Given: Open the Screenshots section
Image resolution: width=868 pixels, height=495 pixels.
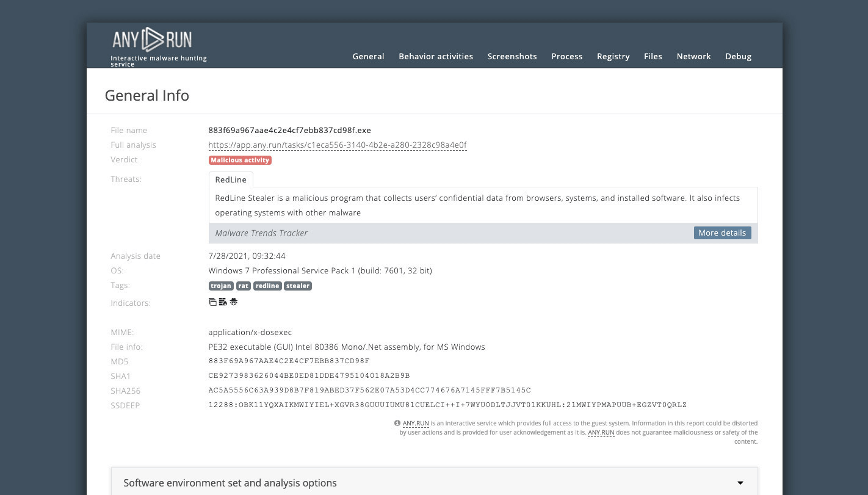Looking at the screenshot, I should tap(512, 56).
